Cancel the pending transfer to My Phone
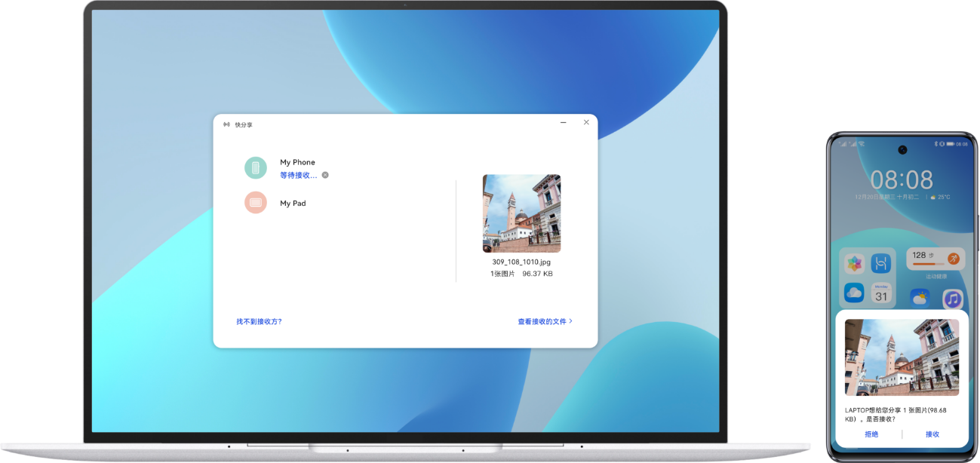Screen dimensions: 980x463 [x=325, y=175]
